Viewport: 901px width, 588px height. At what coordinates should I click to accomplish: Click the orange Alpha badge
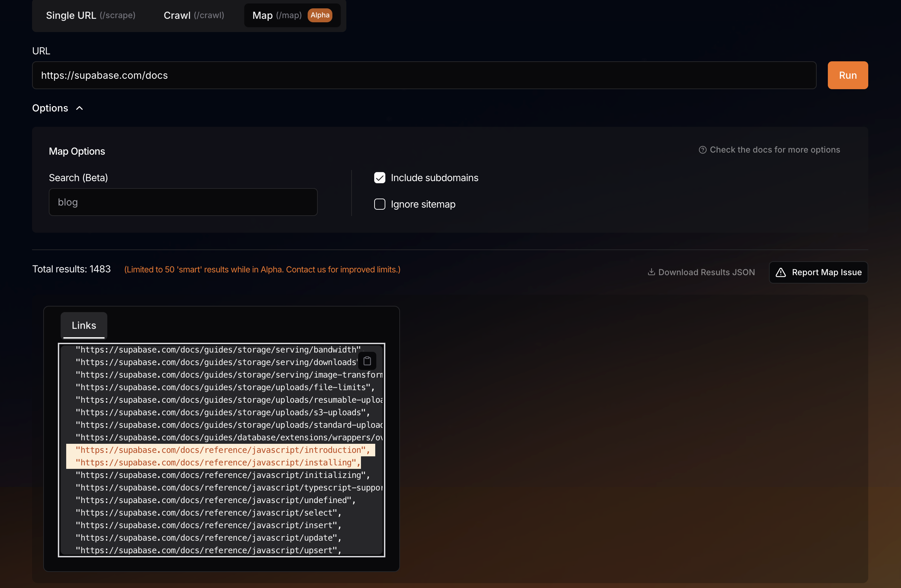[320, 15]
